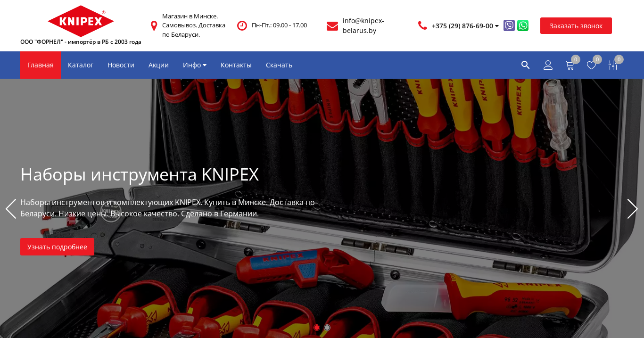Click the Магазин в Минске address text
644x362 pixels.
pos(194,25)
